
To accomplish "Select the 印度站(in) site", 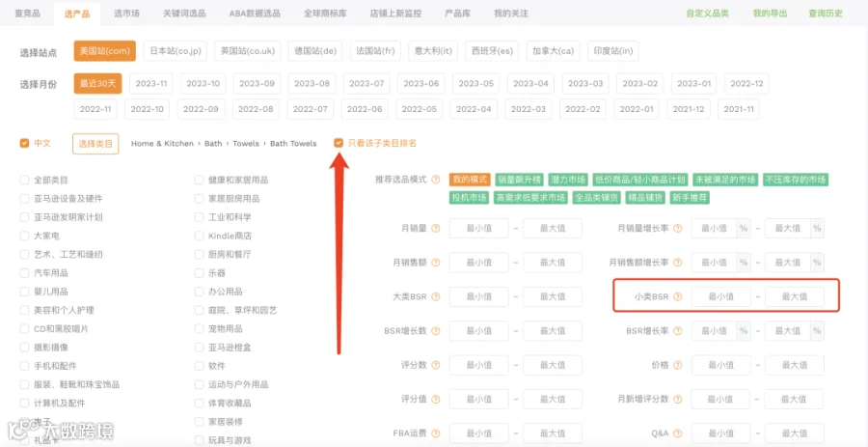I will [x=612, y=51].
